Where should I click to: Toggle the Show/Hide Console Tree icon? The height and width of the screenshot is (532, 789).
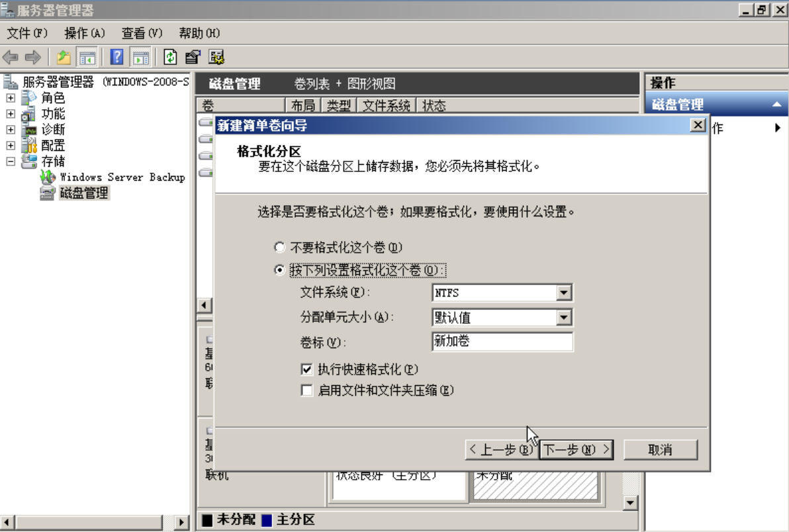(x=87, y=58)
